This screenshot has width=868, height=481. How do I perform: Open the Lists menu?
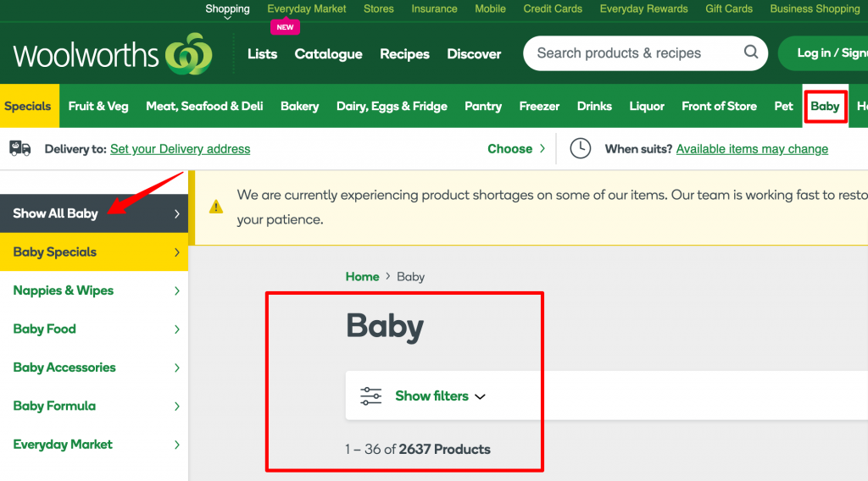263,53
